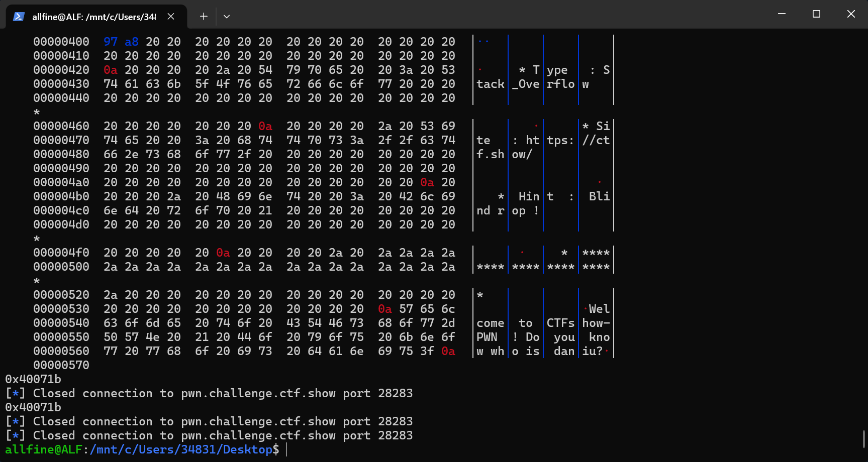
Task: Open a new tab with the plus button
Action: point(204,17)
